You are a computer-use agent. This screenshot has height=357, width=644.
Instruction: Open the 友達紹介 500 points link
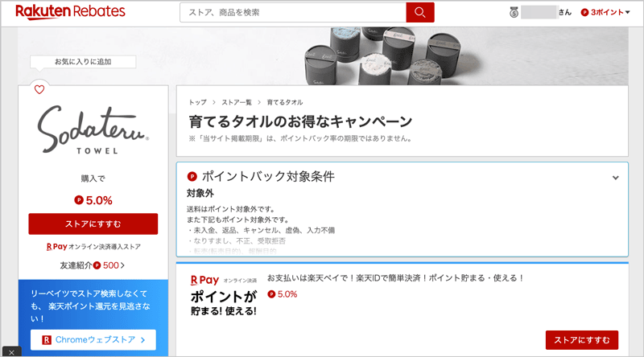point(93,265)
